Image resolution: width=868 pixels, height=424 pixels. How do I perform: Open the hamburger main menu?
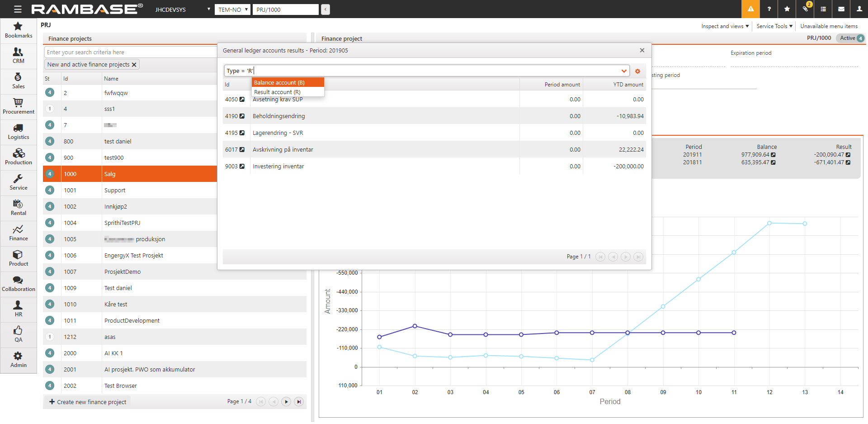18,9
